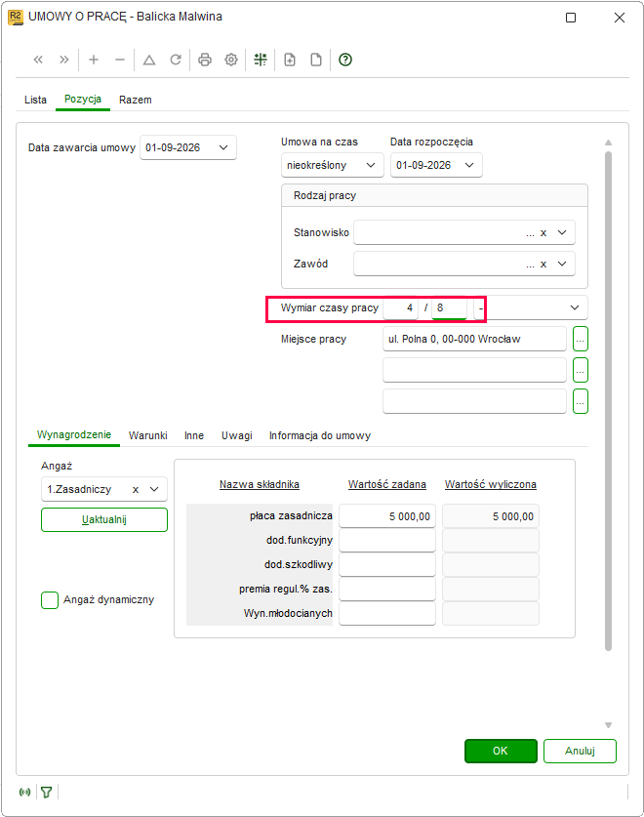This screenshot has width=644, height=817.
Task: Click the filter funnel icon in status bar
Action: coord(47,792)
